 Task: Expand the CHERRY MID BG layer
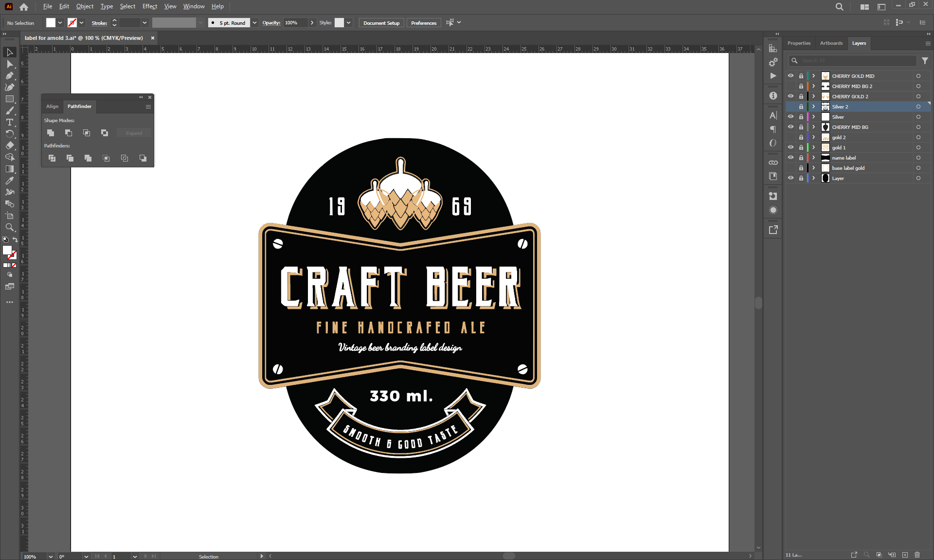click(813, 127)
